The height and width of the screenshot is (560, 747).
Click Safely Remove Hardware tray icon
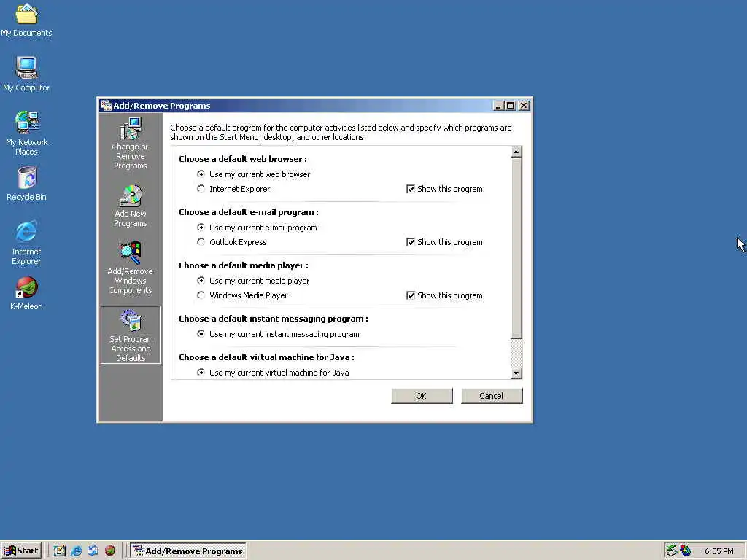(x=672, y=551)
